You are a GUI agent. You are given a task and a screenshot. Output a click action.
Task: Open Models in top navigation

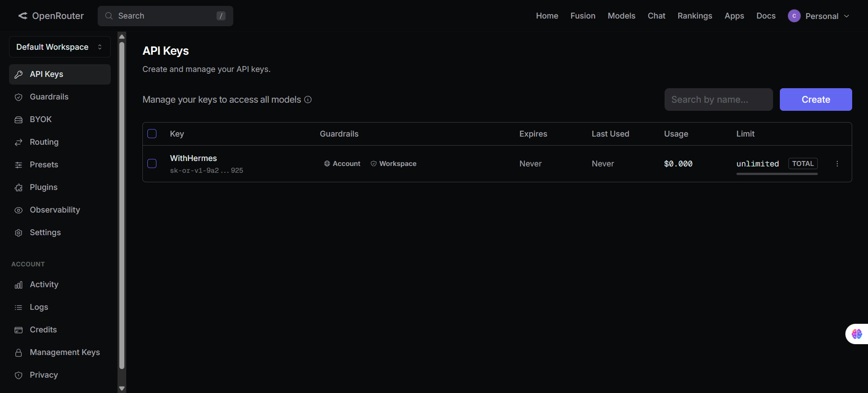point(621,16)
